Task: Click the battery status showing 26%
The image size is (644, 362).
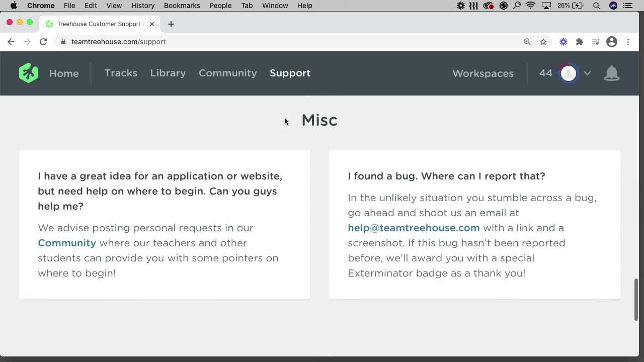Action: [568, 6]
